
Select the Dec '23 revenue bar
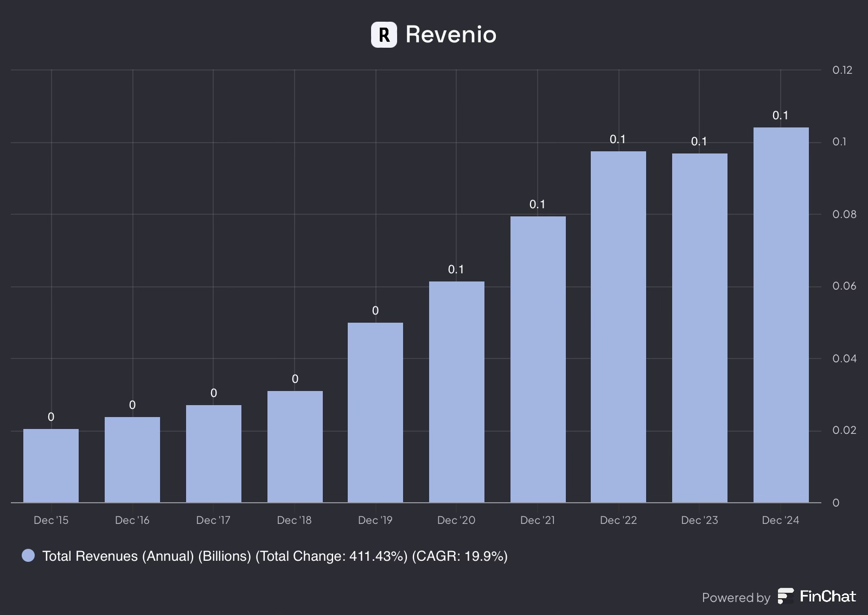[x=700, y=328]
